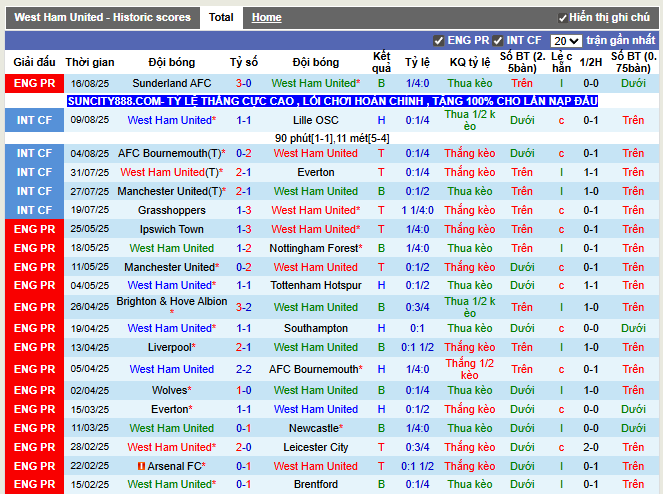Open Lille OSC team link

316,120
